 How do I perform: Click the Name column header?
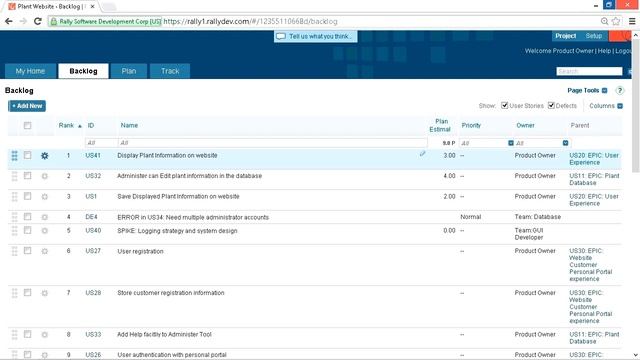point(129,125)
